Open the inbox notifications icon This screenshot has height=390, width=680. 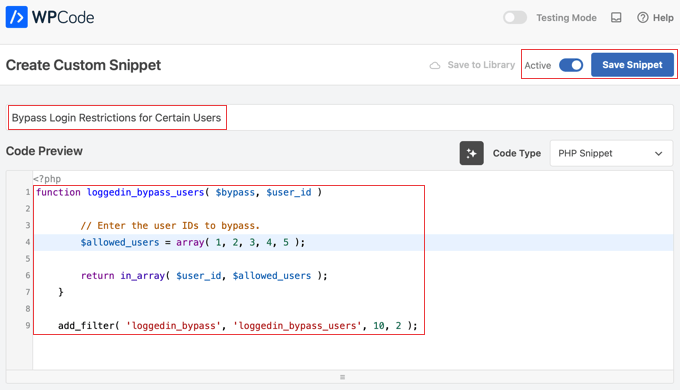pos(616,18)
